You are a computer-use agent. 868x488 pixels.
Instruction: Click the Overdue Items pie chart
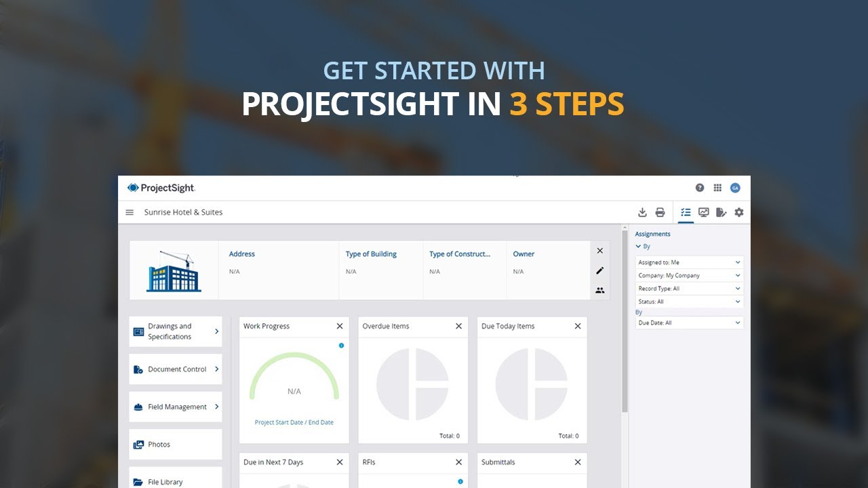[412, 384]
